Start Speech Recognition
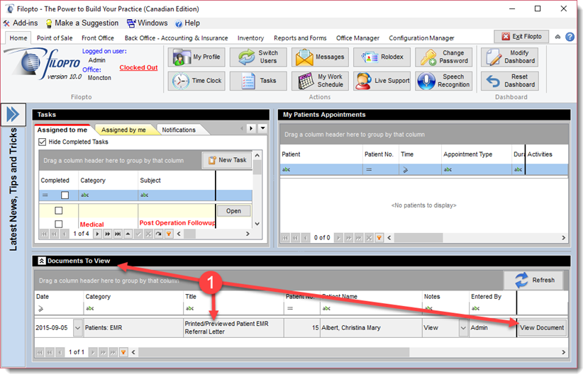 443,81
